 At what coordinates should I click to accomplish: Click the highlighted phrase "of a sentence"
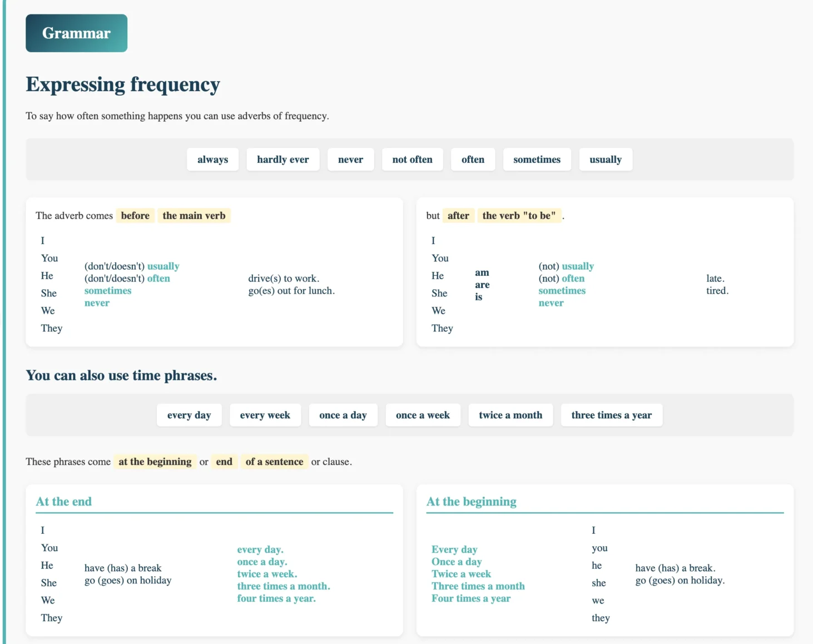(x=275, y=462)
